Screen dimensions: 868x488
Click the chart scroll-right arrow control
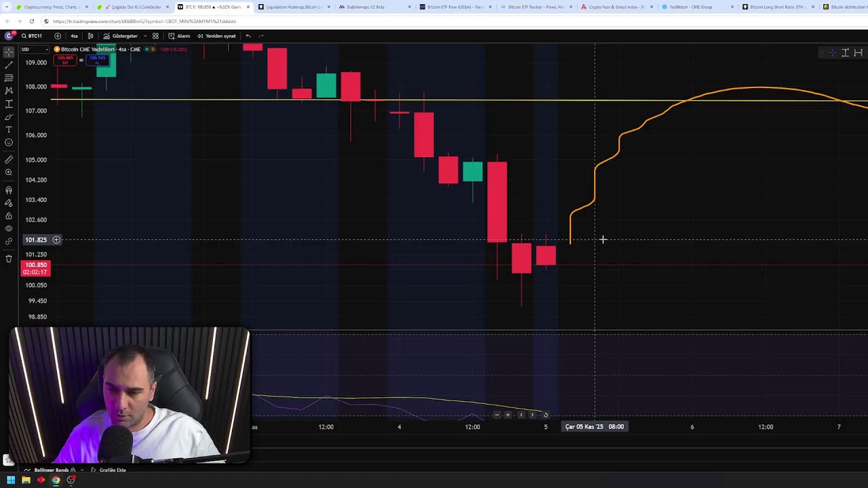point(533,415)
